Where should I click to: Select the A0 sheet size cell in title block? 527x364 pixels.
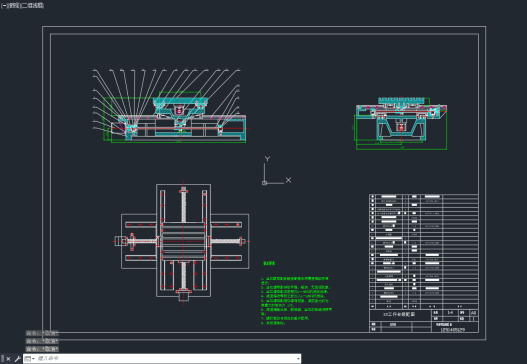click(473, 313)
